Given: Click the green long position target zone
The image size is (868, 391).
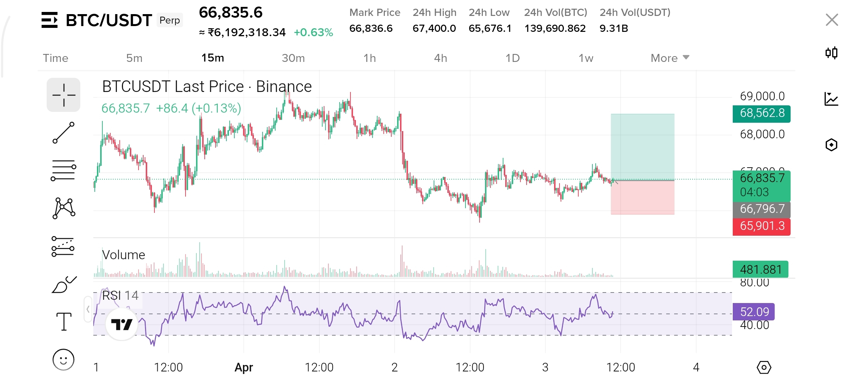Looking at the screenshot, I should click(x=643, y=147).
